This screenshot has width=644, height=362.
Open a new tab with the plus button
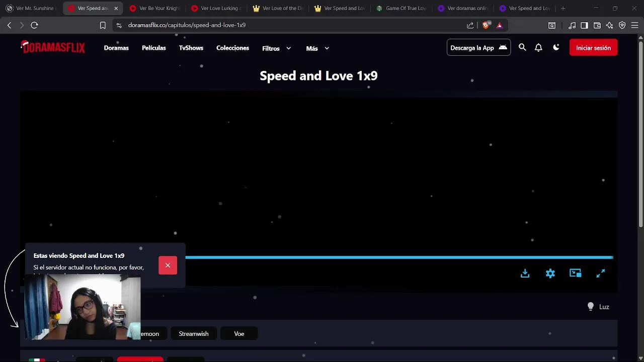563,8
